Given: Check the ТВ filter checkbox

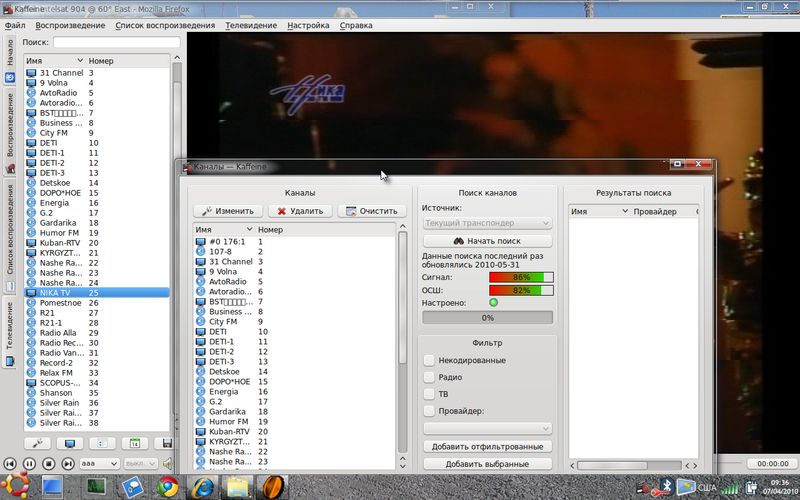Looking at the screenshot, I should pos(429,394).
